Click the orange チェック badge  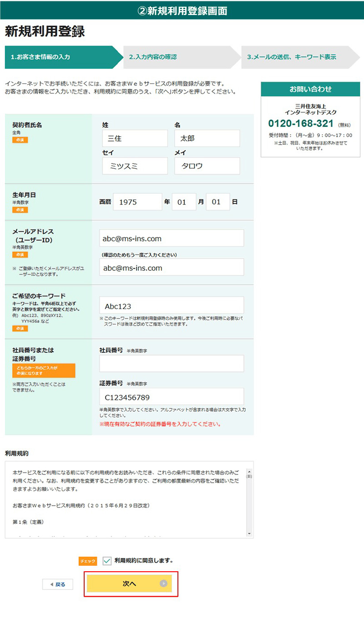pyautogui.click(x=88, y=561)
